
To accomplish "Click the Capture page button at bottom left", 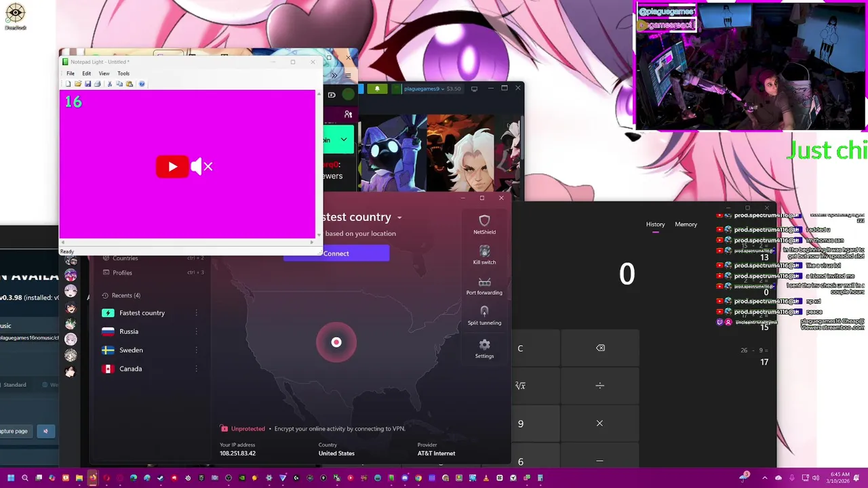I will pos(15,431).
